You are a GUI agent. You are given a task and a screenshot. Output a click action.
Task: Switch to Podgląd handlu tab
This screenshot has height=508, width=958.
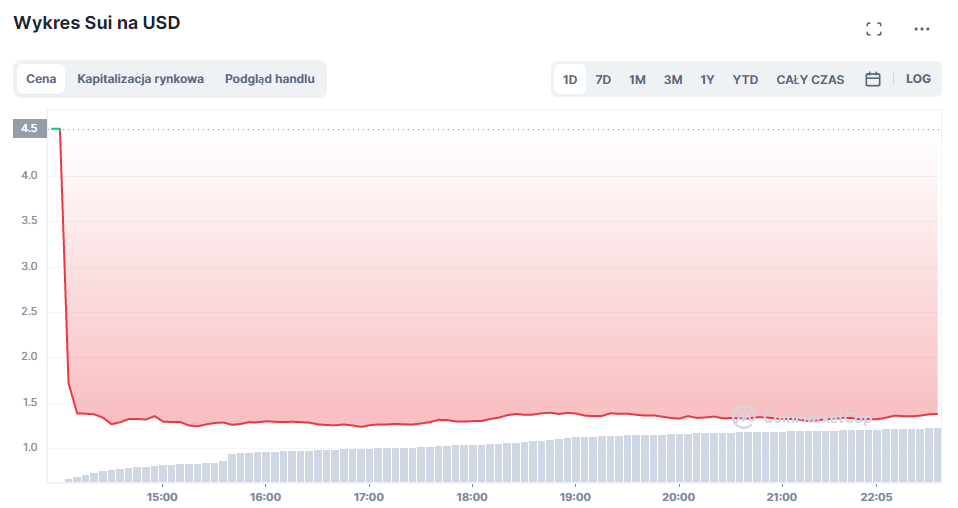pos(270,79)
